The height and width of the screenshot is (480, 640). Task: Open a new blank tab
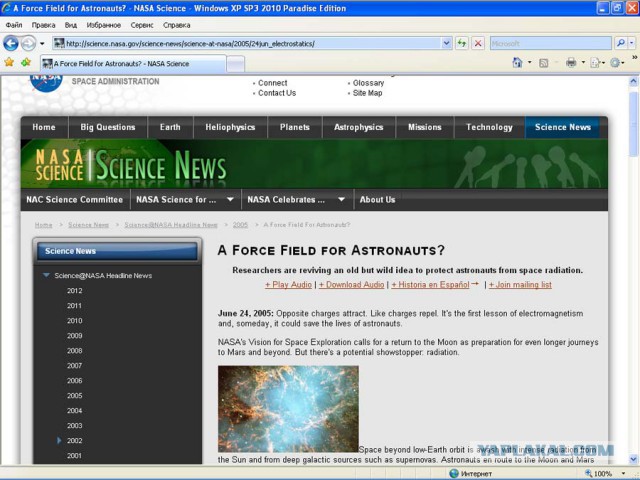tap(236, 64)
